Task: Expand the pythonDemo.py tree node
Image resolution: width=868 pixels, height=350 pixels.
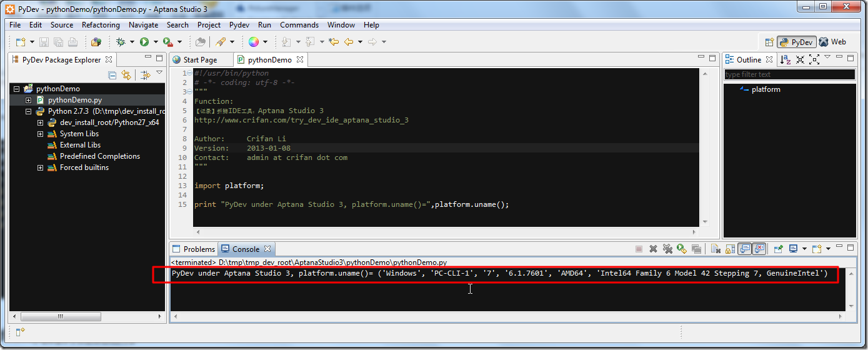Action: tap(28, 100)
